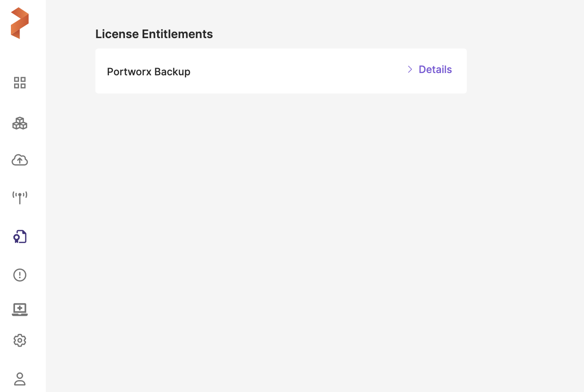Image resolution: width=584 pixels, height=392 pixels.
Task: Open settings with the gear icon
Action: click(x=20, y=340)
